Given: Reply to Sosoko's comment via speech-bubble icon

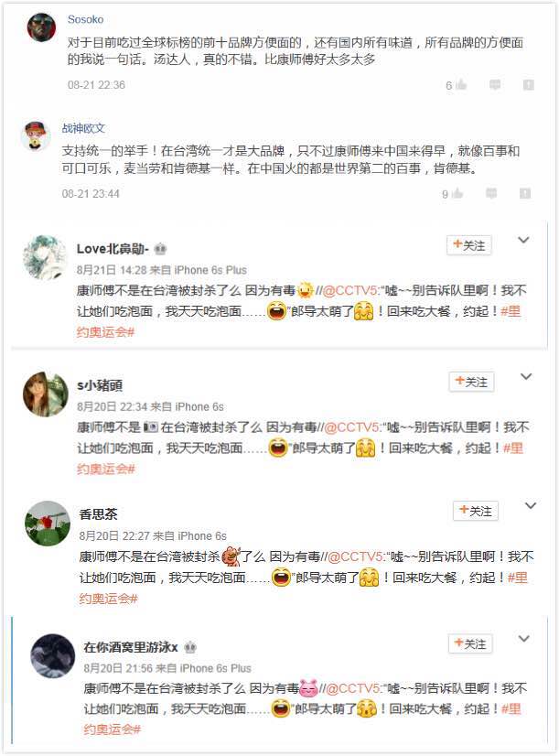Looking at the screenshot, I should (x=495, y=85).
